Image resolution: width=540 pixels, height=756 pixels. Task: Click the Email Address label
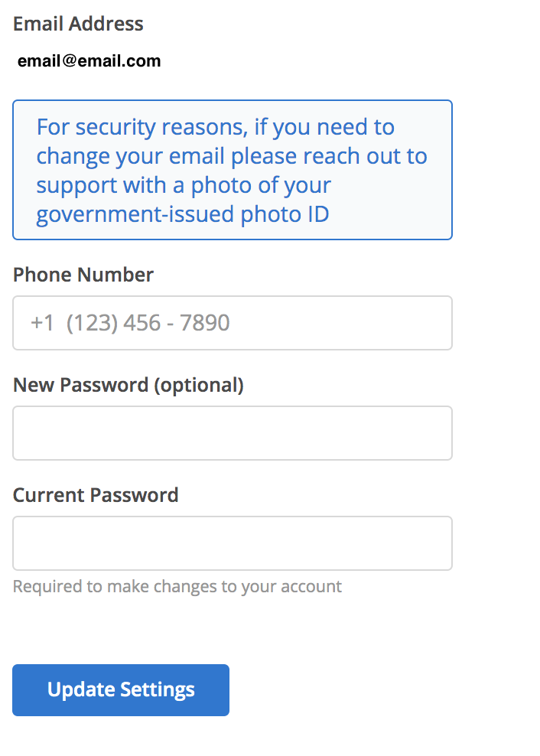(x=78, y=24)
